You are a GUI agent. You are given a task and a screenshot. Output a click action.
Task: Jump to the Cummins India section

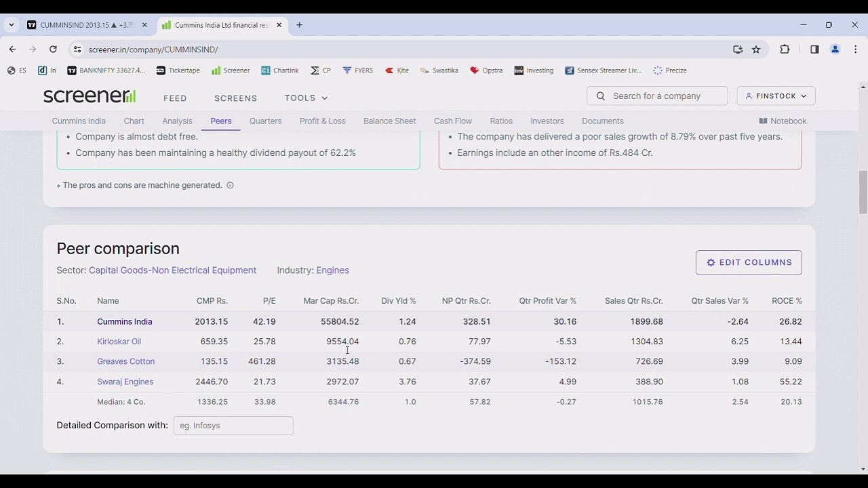coord(79,121)
